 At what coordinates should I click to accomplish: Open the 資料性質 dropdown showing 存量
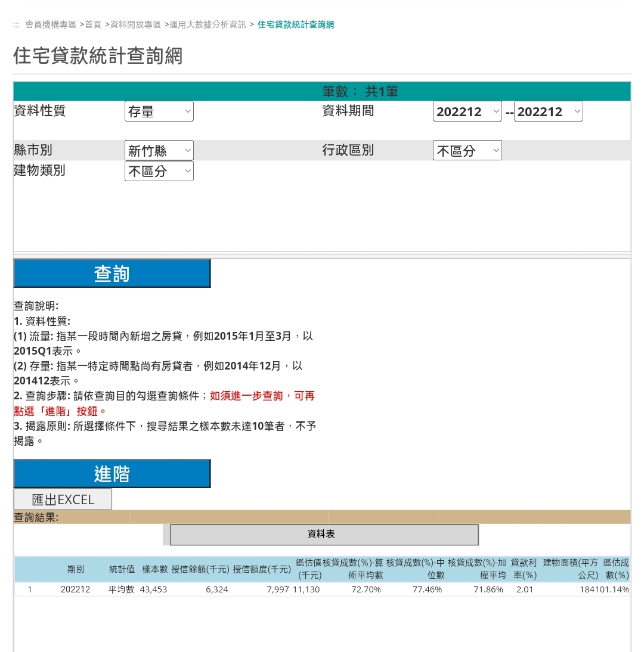[159, 111]
